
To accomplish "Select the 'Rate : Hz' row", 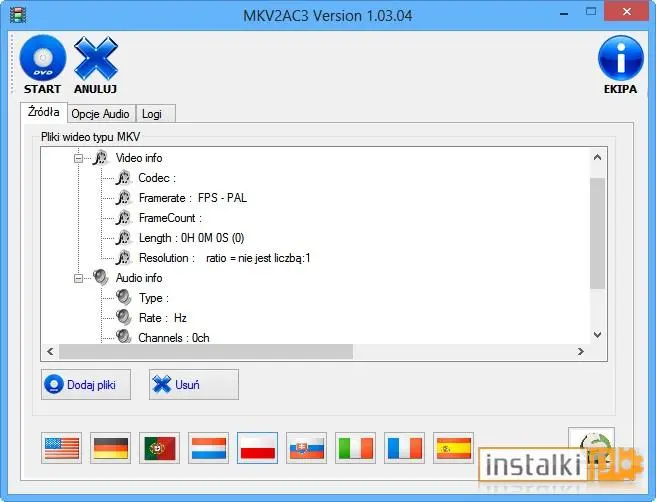I will point(163,318).
